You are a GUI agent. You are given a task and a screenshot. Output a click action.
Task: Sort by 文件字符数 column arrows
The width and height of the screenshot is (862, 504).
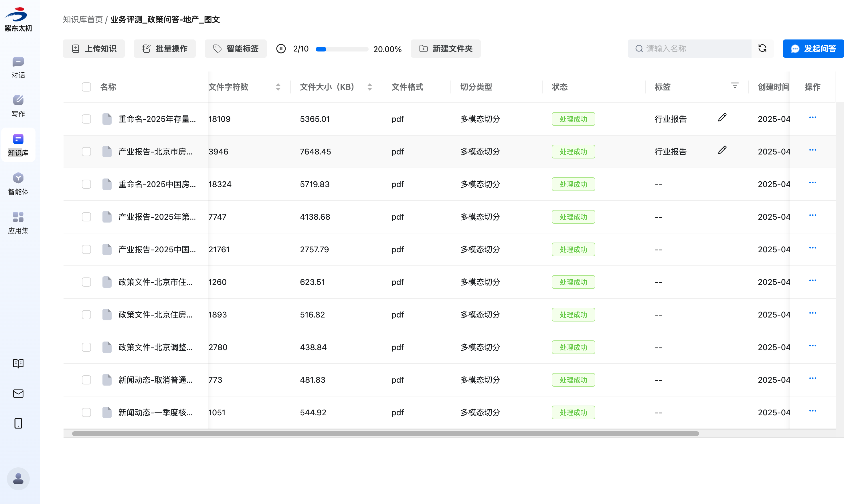coord(278,87)
